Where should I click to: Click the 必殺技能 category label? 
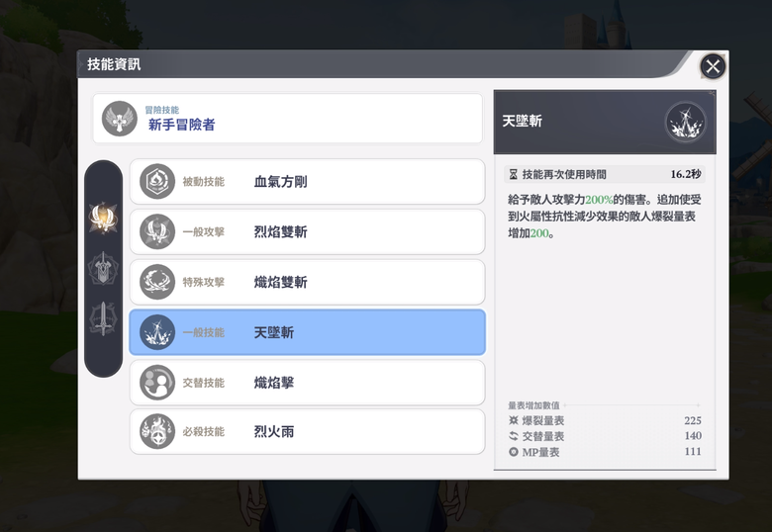coord(203,431)
